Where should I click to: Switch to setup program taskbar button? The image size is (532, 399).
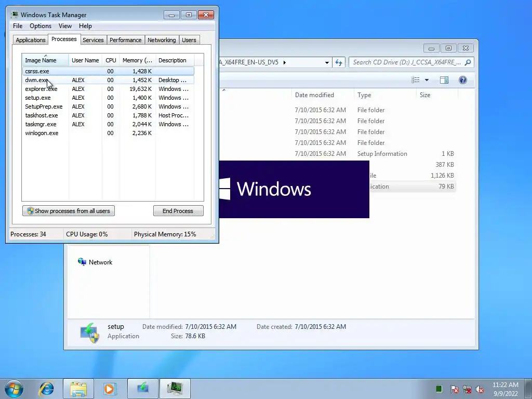tap(142, 389)
